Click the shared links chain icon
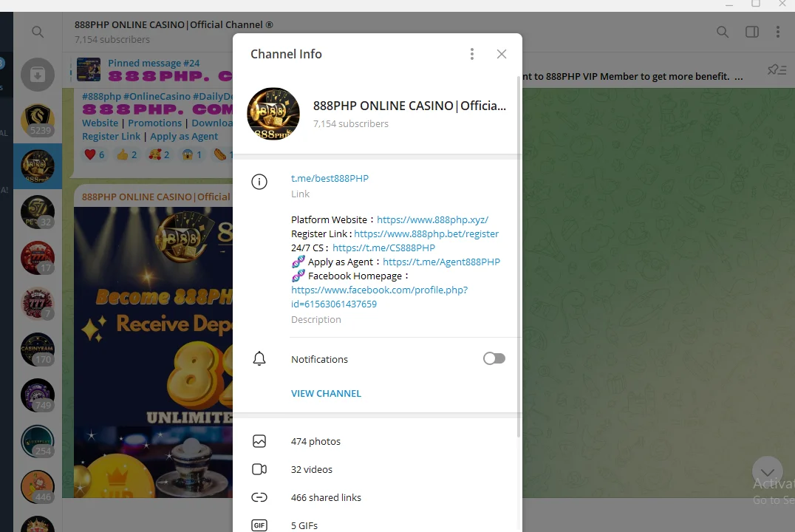Viewport: 795px width, 532px height. point(259,497)
